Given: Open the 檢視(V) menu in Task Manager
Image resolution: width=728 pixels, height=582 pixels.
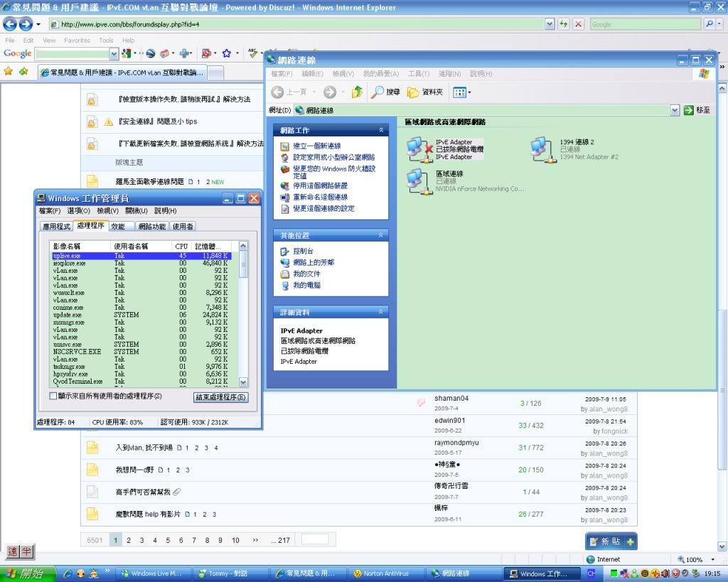Looking at the screenshot, I should pyautogui.click(x=107, y=211).
